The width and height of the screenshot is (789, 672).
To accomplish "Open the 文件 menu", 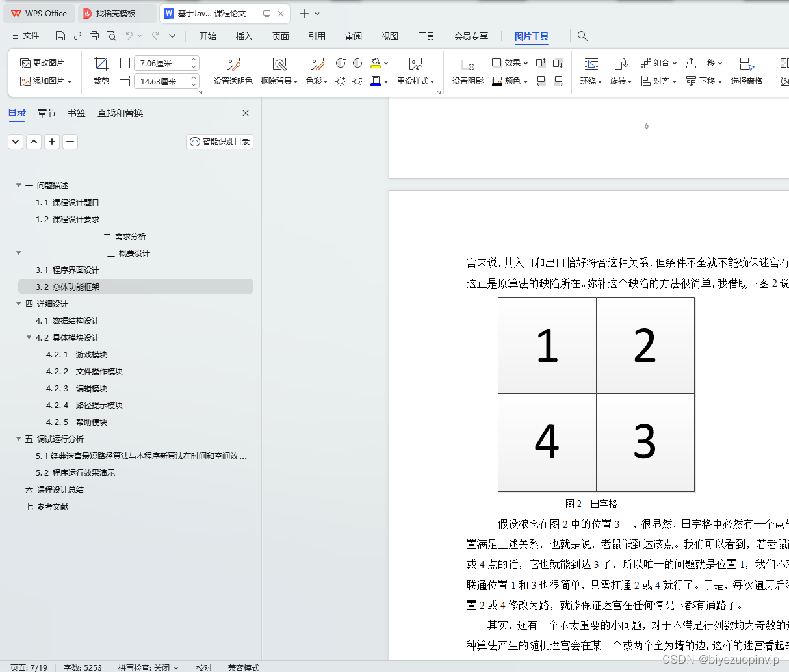I will pyautogui.click(x=25, y=36).
